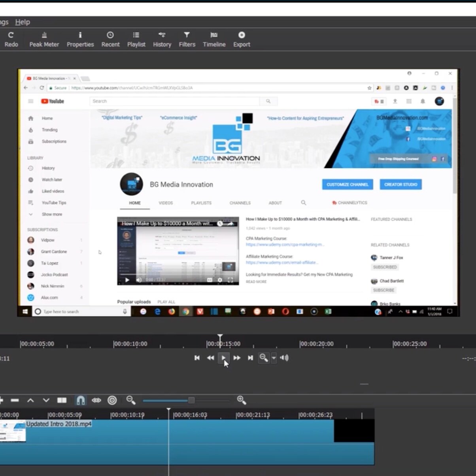
Task: Split the clip at the playhead
Action: click(x=62, y=400)
